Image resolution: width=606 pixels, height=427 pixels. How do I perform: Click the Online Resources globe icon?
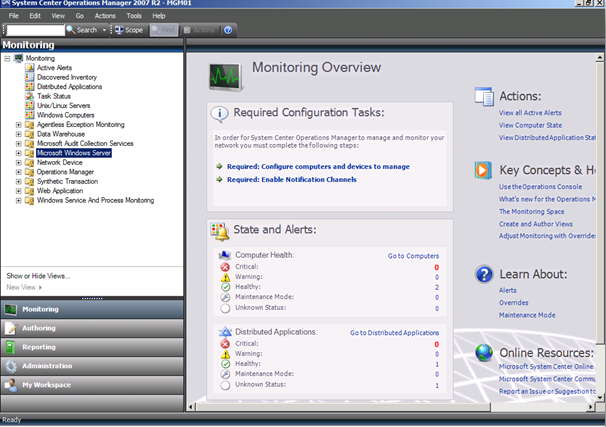[x=484, y=353]
